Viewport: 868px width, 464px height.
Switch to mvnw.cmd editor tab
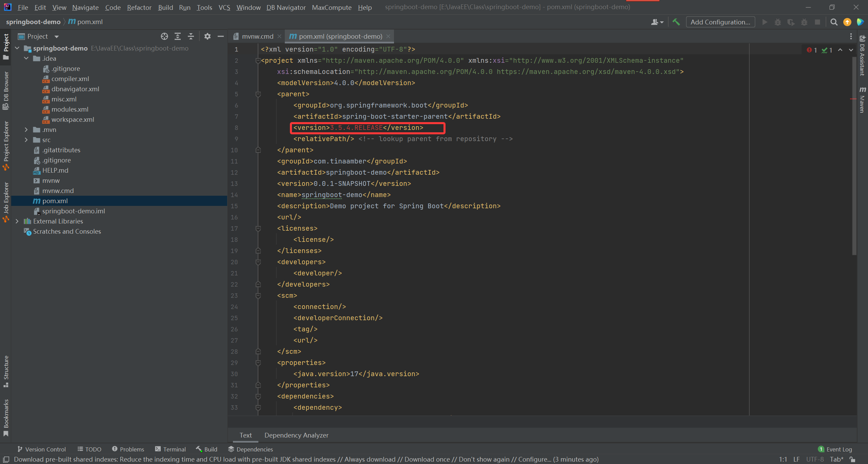(x=257, y=36)
